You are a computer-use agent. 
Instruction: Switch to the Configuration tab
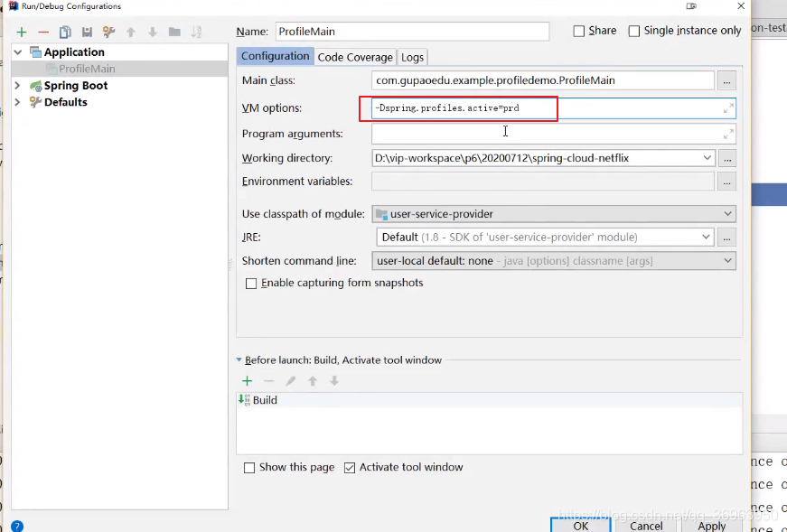275,56
